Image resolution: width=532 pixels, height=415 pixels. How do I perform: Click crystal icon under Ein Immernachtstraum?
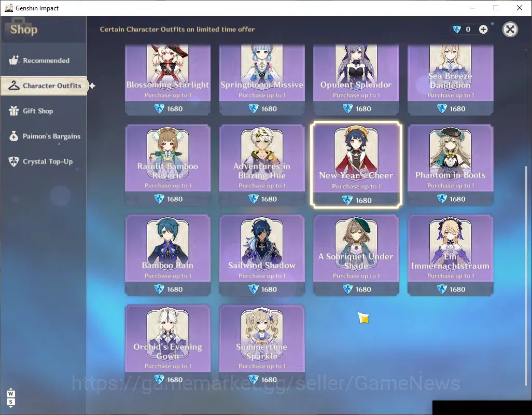442,289
